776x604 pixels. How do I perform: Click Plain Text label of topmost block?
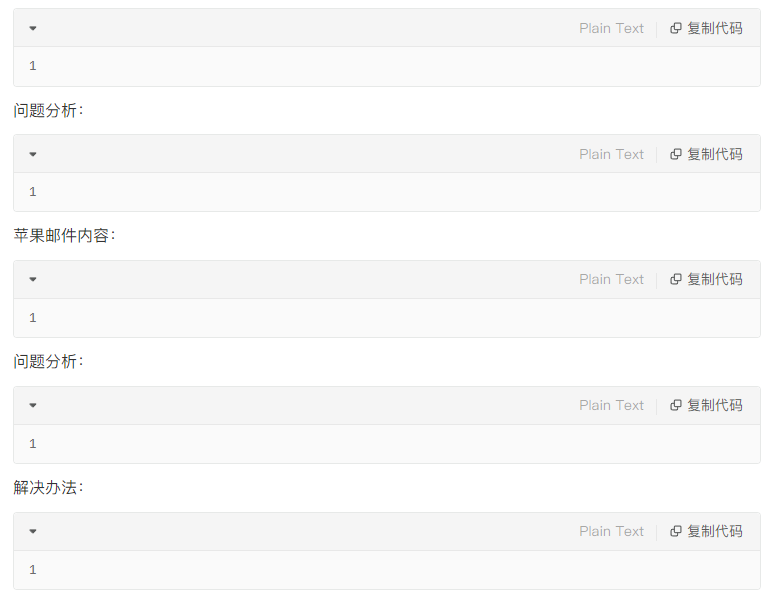611,28
